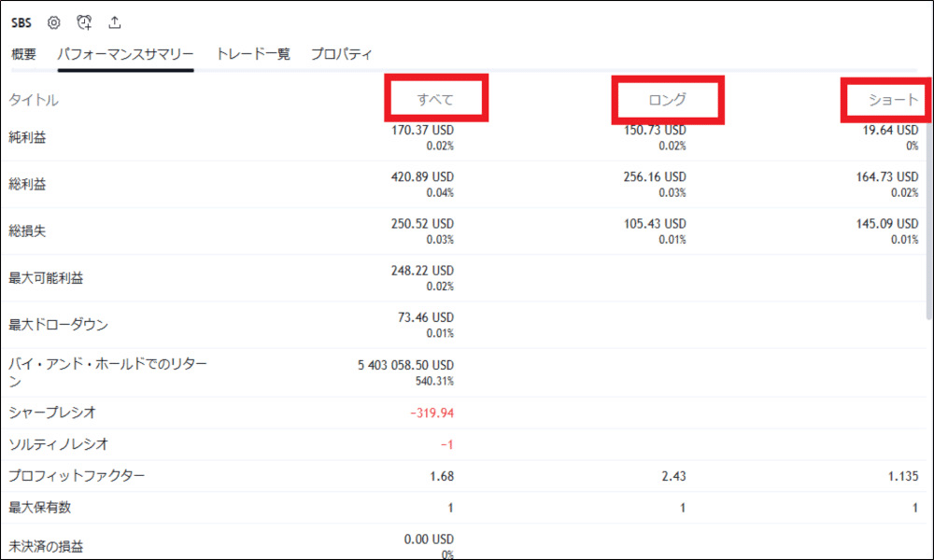Select the パフォーマンスサマリー tab
934x560 pixels.
pos(125,54)
